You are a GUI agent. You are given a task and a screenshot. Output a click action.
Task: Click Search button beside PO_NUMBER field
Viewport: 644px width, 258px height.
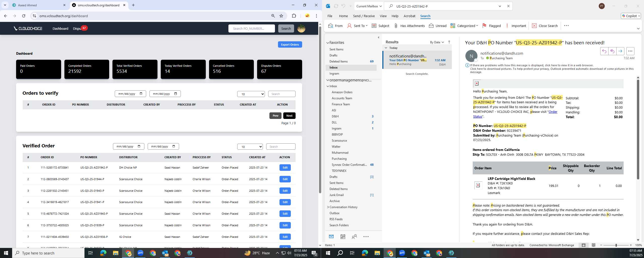tap(286, 28)
